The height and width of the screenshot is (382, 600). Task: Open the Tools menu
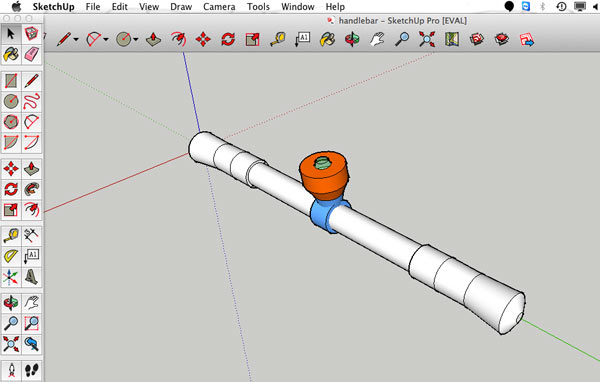[258, 7]
